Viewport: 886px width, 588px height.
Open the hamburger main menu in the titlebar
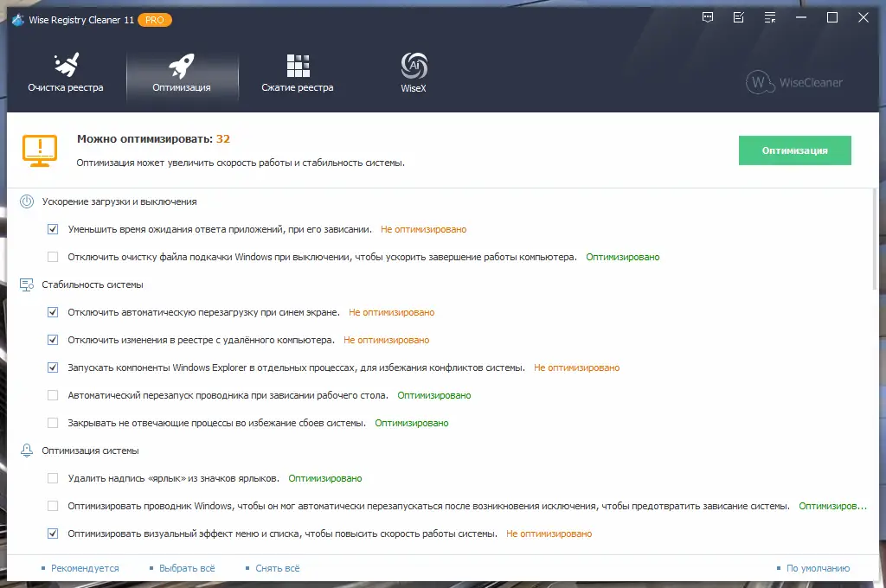[769, 16]
